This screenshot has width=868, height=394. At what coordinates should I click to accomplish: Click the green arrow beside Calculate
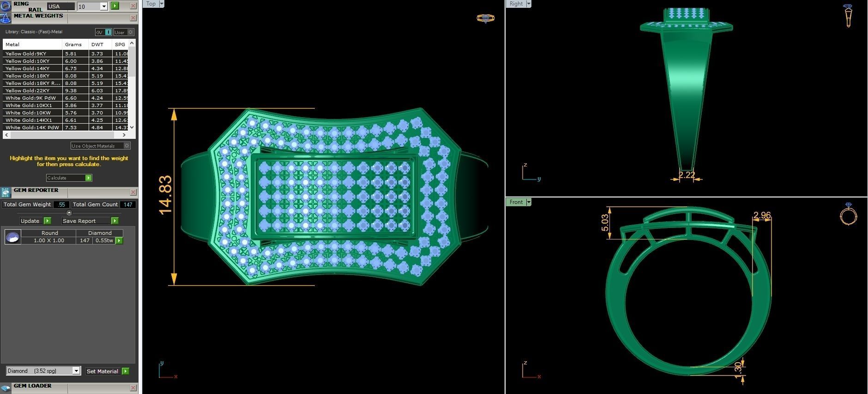89,178
